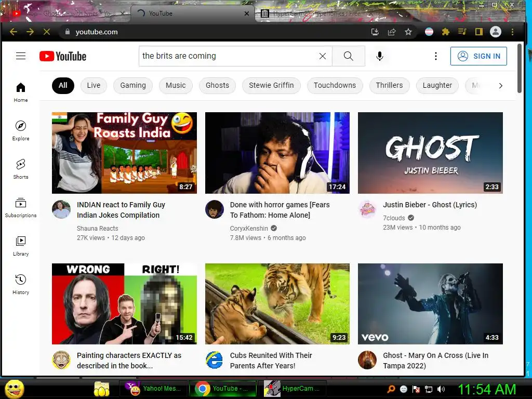Open the Chrome three-dot menu
This screenshot has width=532, height=399.
point(512,32)
